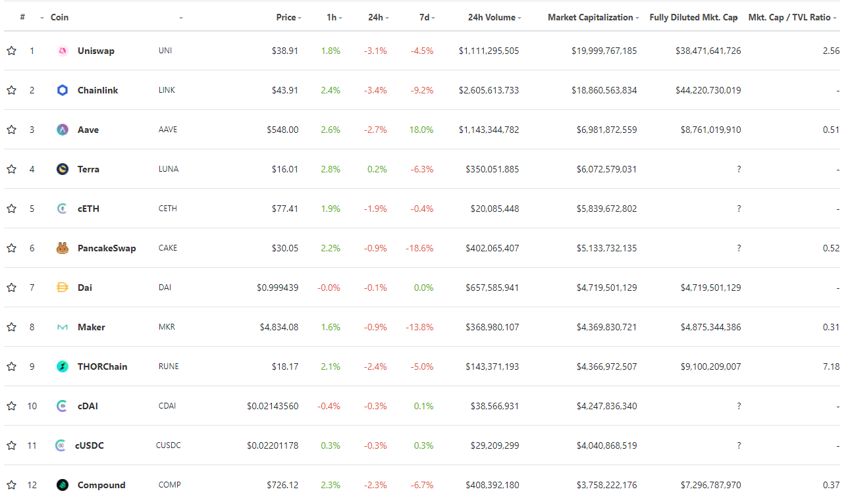The image size is (850, 504).
Task: Click the cUSDC coin logo
Action: tap(61, 445)
